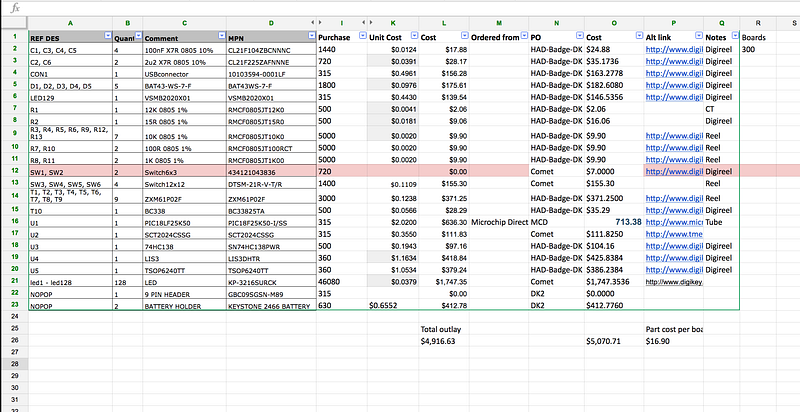800x412 pixels.
Task: Open the Notes filter dropdown
Action: 735,36
